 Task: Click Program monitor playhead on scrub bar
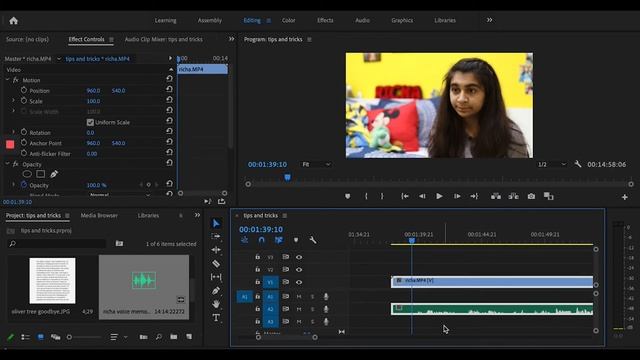coord(287,177)
